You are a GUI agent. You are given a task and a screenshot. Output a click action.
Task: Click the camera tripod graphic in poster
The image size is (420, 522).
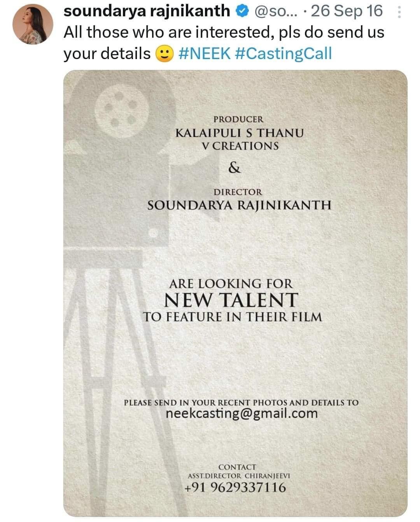point(113,350)
